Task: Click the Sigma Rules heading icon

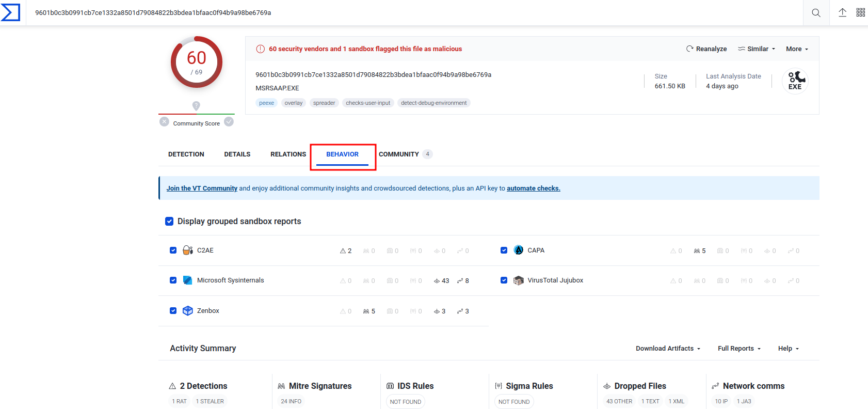Action: (499, 386)
